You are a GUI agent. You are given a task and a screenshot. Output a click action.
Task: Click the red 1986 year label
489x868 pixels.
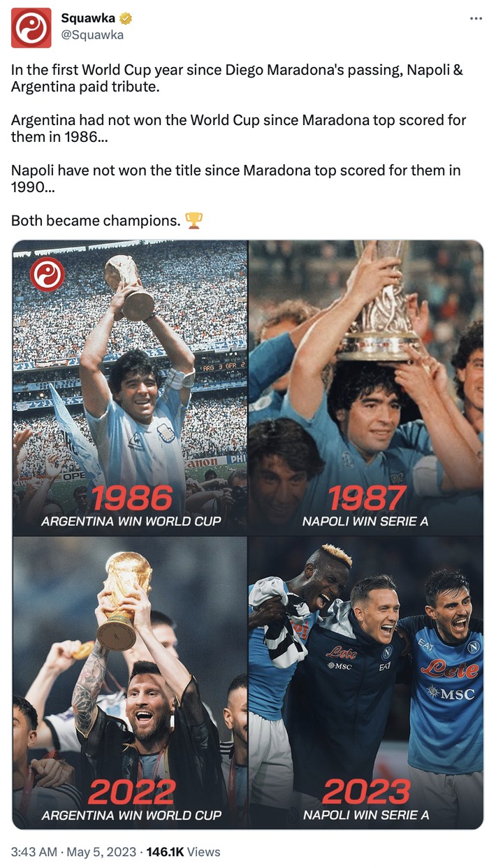tap(132, 498)
